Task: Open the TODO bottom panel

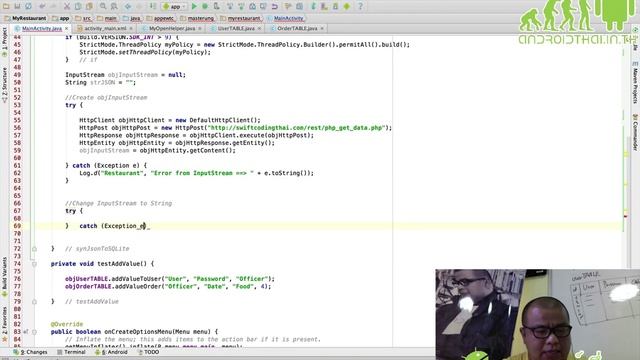Action: pos(148,352)
